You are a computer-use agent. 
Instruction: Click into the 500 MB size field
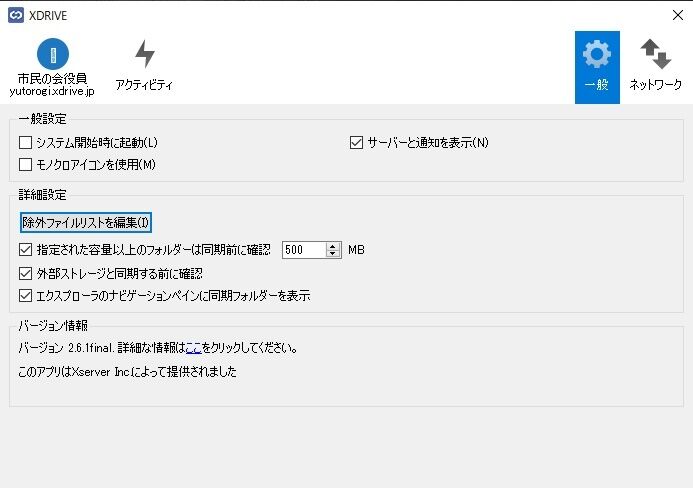click(304, 250)
